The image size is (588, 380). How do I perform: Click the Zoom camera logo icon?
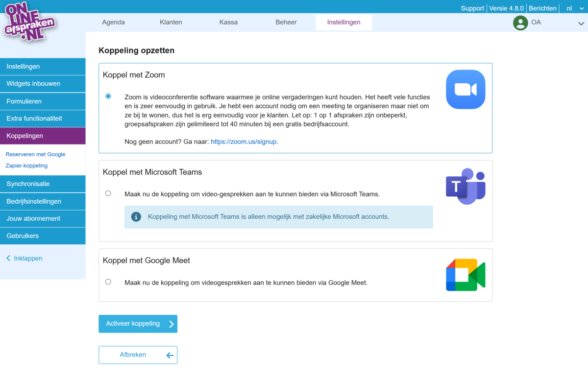(465, 89)
